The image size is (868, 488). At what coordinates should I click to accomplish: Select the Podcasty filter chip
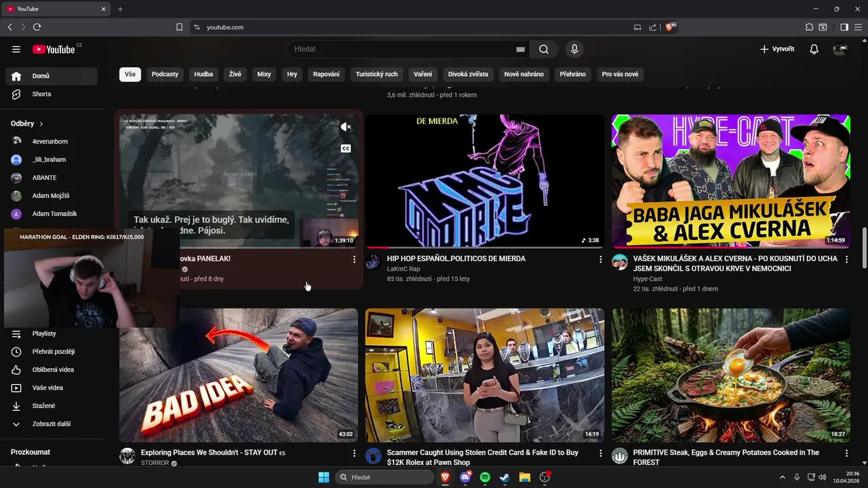coord(165,74)
